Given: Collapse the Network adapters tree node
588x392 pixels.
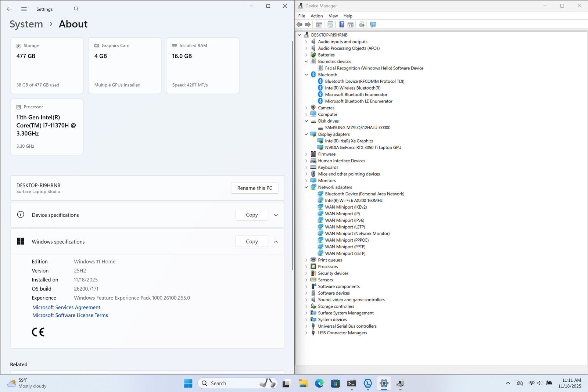Looking at the screenshot, I should pyautogui.click(x=306, y=187).
